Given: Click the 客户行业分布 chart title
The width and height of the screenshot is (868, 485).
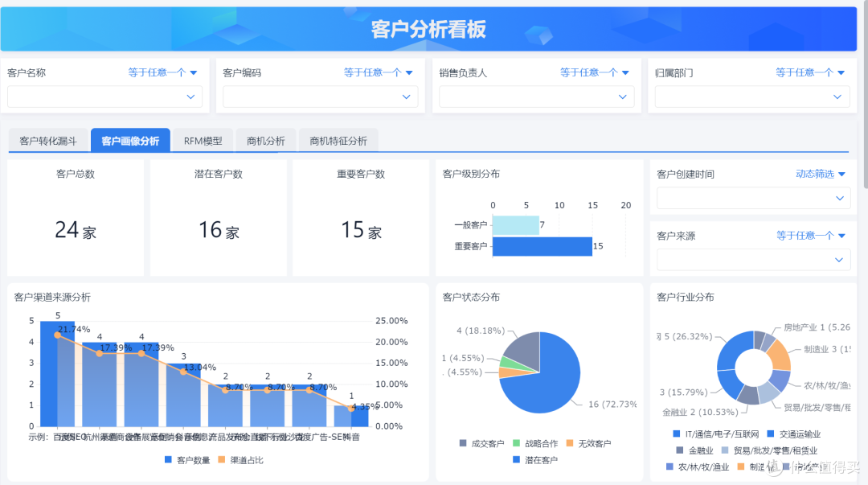Looking at the screenshot, I should pyautogui.click(x=686, y=298).
